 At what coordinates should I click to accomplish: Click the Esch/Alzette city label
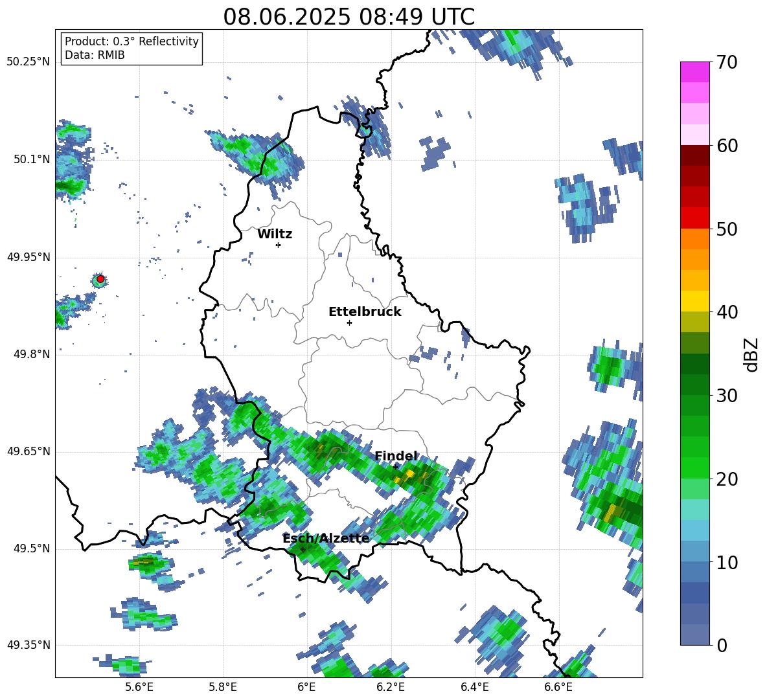[x=326, y=539]
